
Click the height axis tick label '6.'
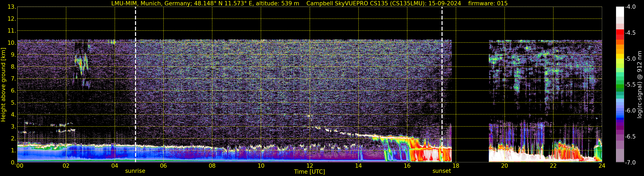pyautogui.click(x=13, y=91)
